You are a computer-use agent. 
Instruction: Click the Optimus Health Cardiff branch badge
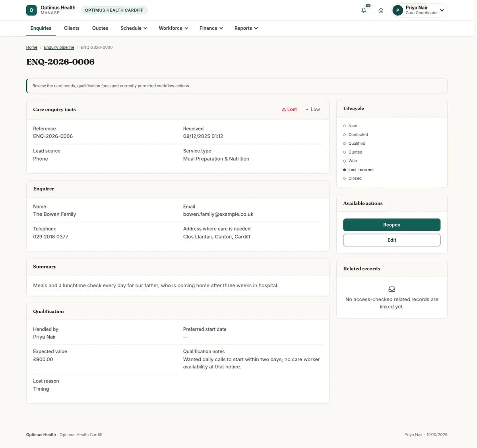[114, 10]
